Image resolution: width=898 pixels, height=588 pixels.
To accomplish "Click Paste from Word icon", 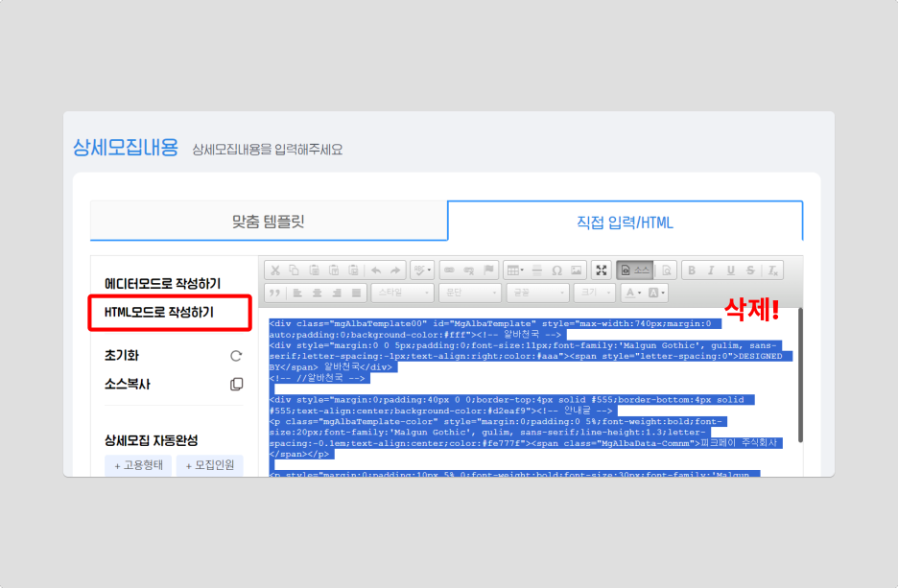I will 353,270.
